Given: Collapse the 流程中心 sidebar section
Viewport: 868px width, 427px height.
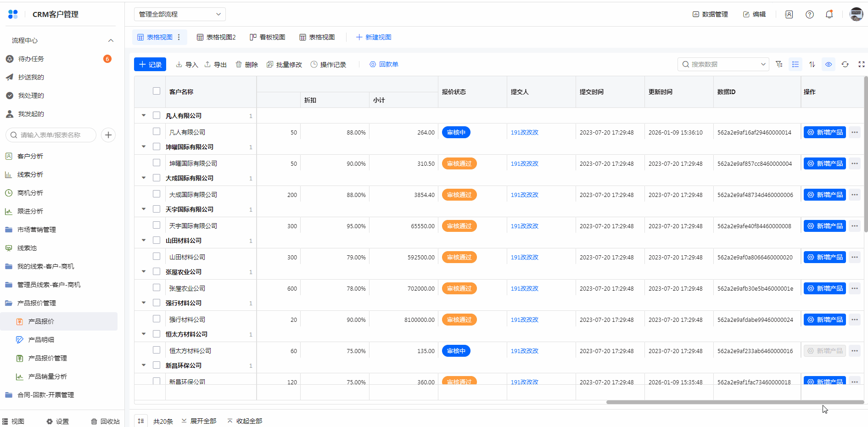Looking at the screenshot, I should point(111,40).
